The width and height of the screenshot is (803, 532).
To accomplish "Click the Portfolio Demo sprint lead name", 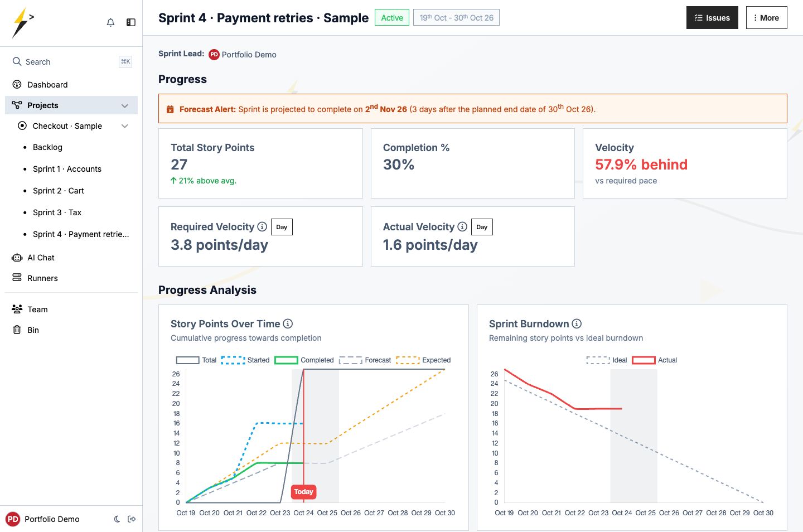I will (x=249, y=55).
